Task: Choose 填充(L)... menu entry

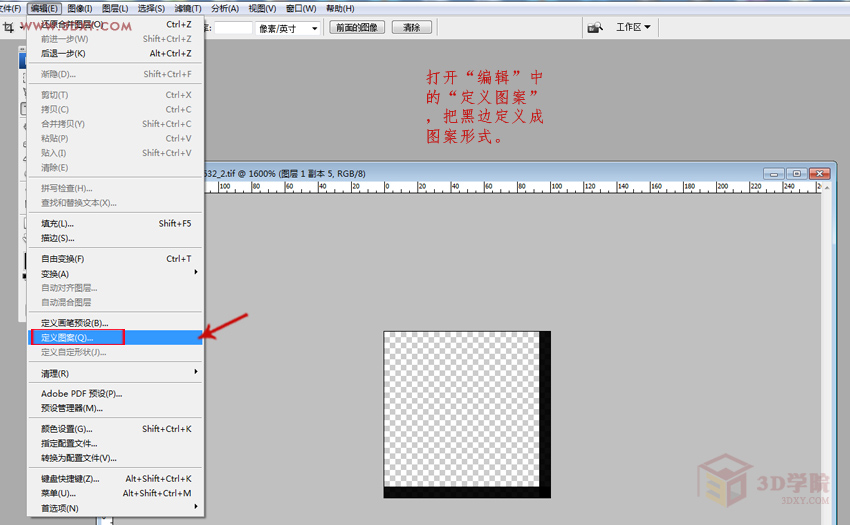Action: click(115, 223)
